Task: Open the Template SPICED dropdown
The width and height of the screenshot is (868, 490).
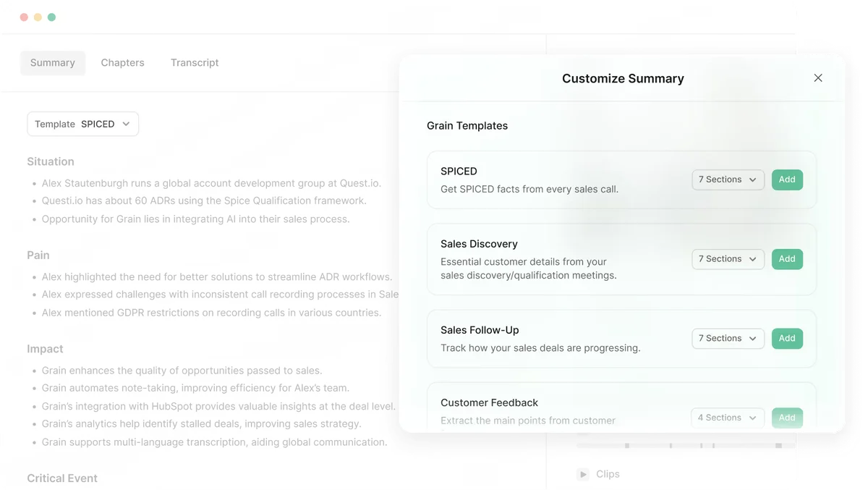Action: [x=82, y=124]
